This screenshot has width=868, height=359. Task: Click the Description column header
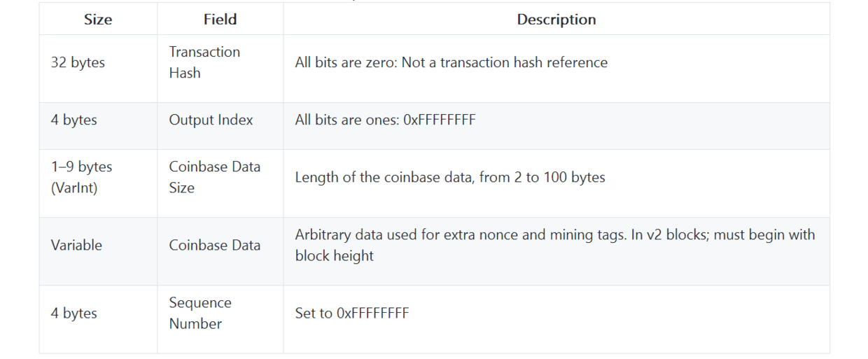click(556, 20)
